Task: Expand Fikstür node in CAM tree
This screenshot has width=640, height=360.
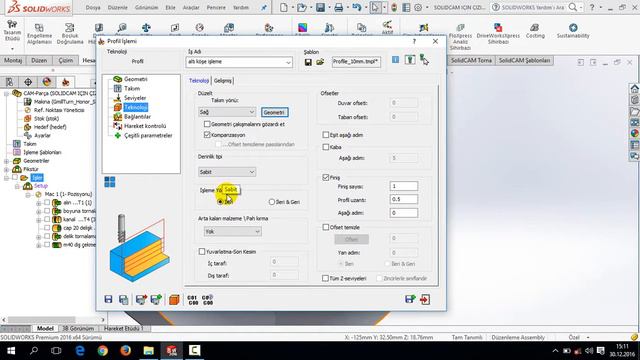Action: [7, 169]
